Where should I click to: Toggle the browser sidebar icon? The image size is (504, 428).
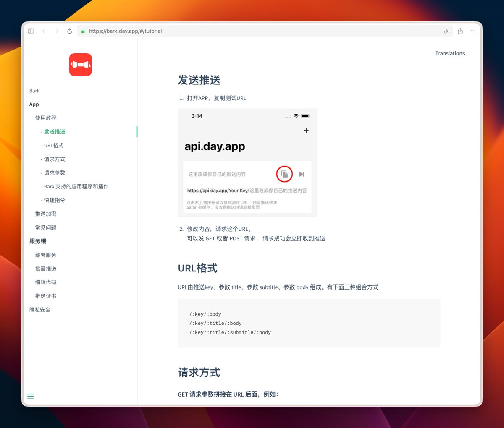tap(31, 31)
